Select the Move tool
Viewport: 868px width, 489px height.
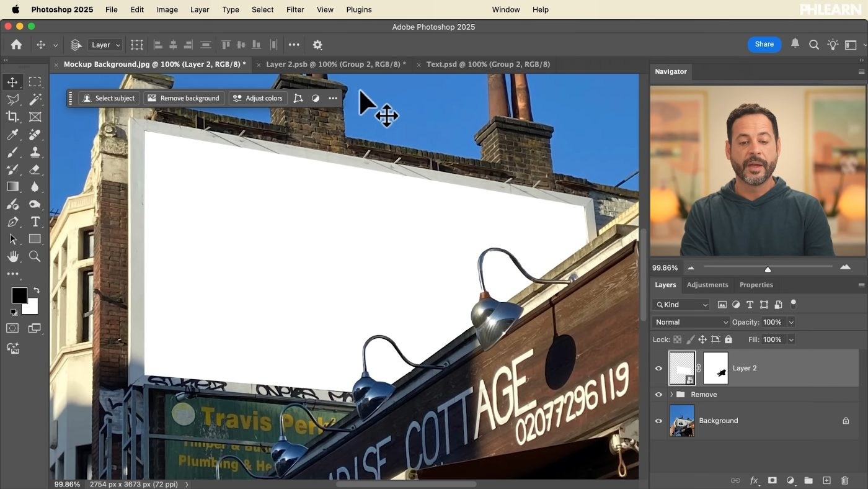tap(12, 82)
